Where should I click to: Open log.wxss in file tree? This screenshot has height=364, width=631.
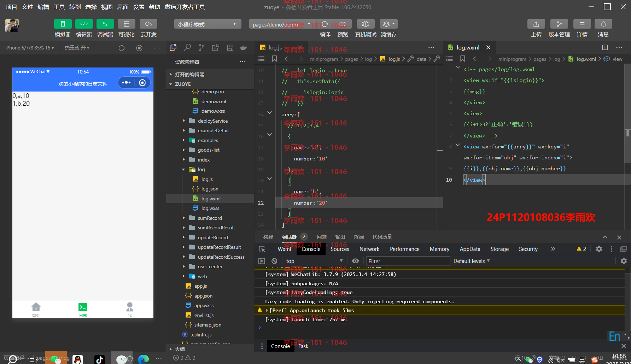click(x=210, y=209)
